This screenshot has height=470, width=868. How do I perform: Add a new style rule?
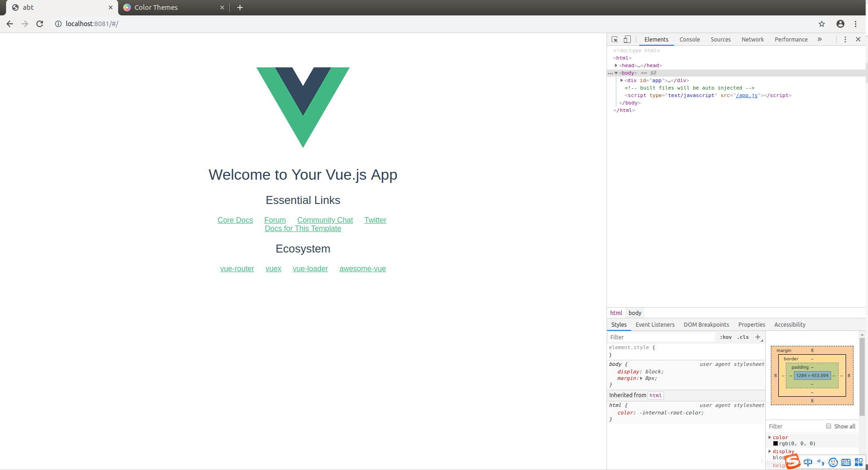(758, 337)
